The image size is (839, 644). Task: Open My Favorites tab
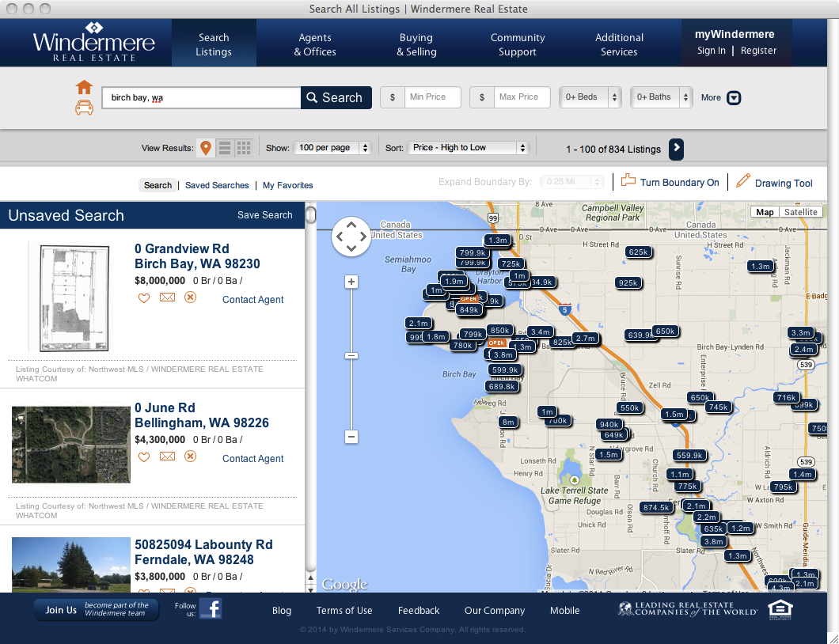click(288, 185)
